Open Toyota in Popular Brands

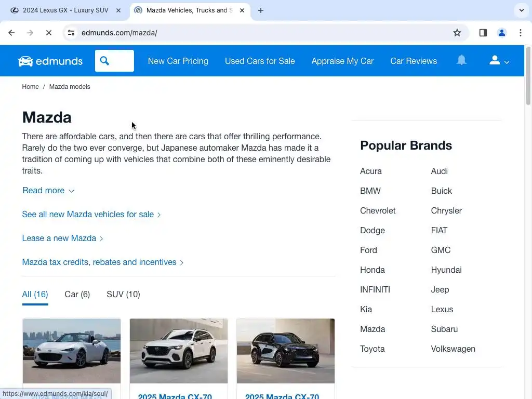372,349
